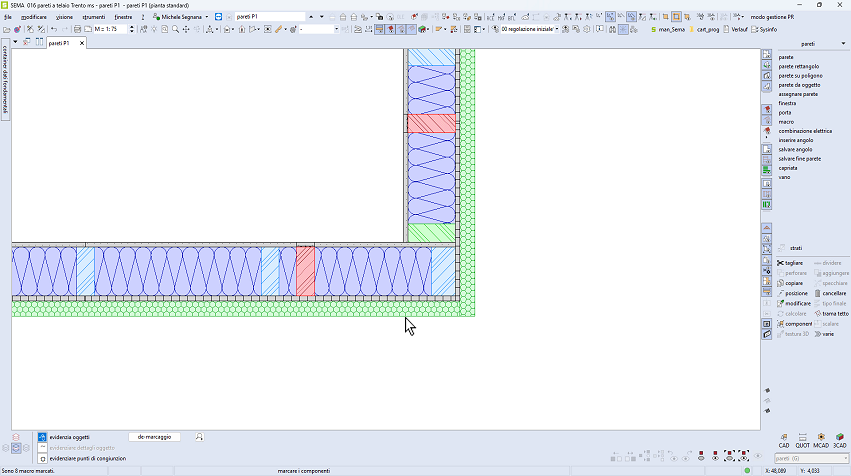The image size is (851, 476).
Task: Click the red hatched stud in horizontal wall
Action: pyautogui.click(x=305, y=272)
